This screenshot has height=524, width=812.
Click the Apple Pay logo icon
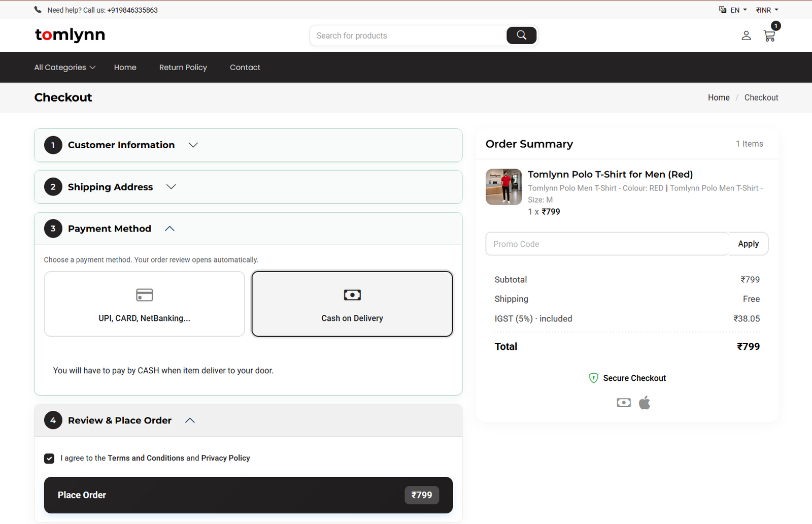click(645, 403)
